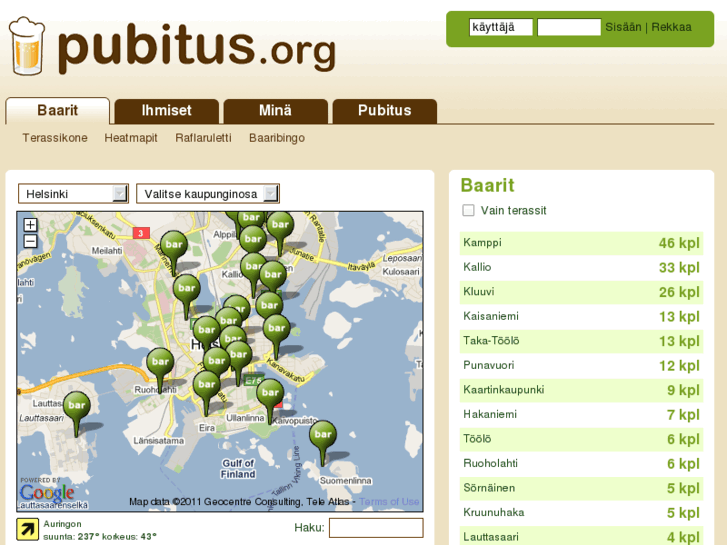The height and width of the screenshot is (545, 727).
Task: Select the bar marker above Eira
Action: coord(206,393)
